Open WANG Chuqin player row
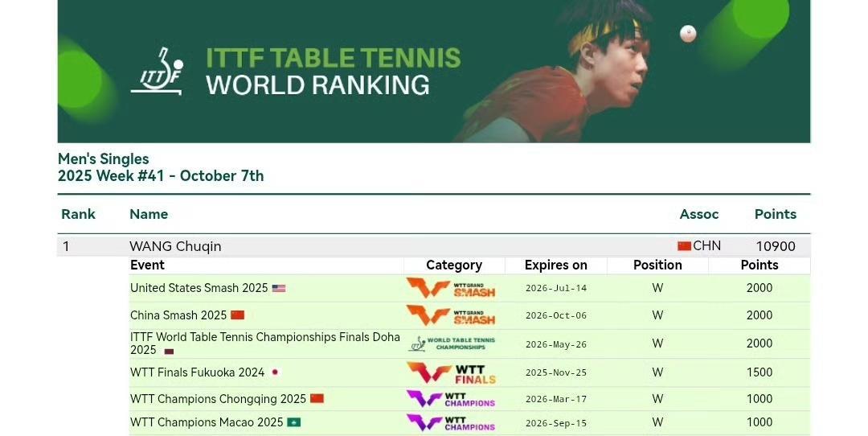The width and height of the screenshot is (868, 436). pos(175,246)
